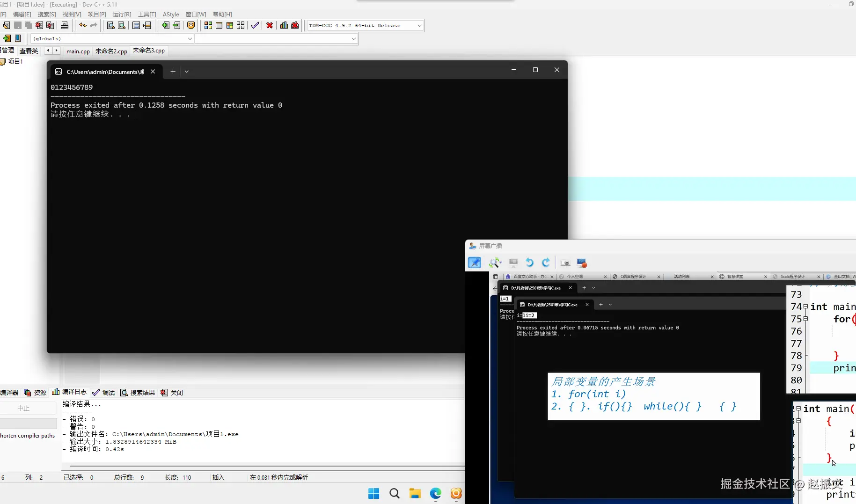Screen dimensions: 856x504
Task: Click the Undo arrow icon
Action: click(x=83, y=25)
